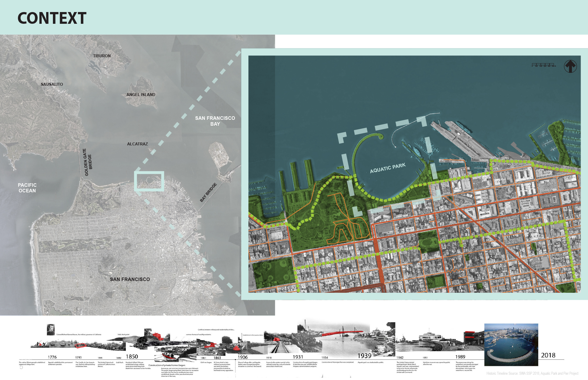Click the ANGEL ISLAND map label
Viewport: 588px width, 380px height.
[x=141, y=95]
